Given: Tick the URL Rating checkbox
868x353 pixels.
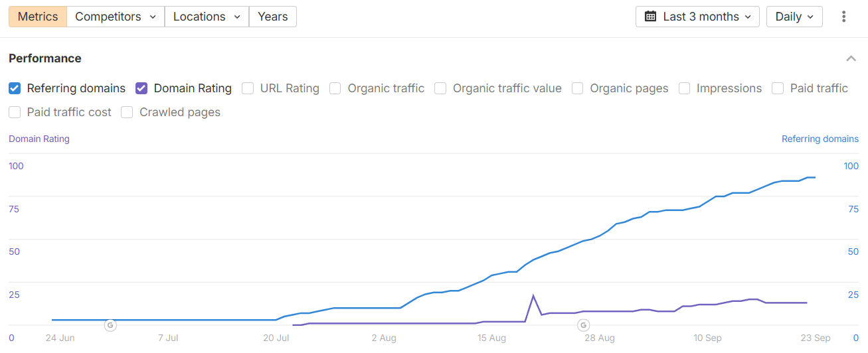Looking at the screenshot, I should click(248, 88).
